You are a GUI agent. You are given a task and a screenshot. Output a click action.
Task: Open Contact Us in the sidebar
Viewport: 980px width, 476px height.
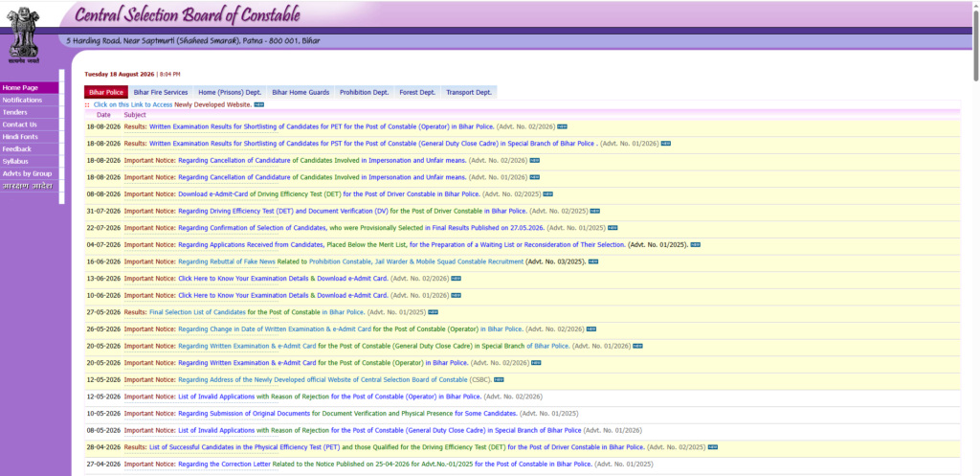point(30,125)
